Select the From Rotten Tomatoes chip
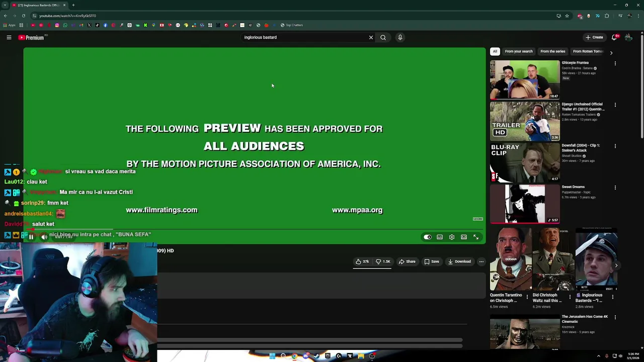 588,51
